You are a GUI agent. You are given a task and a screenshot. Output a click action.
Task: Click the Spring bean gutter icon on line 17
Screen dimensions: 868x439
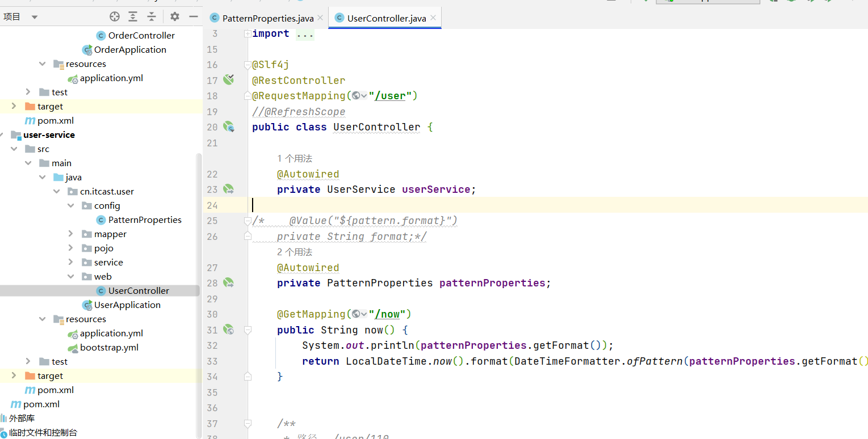pyautogui.click(x=228, y=80)
